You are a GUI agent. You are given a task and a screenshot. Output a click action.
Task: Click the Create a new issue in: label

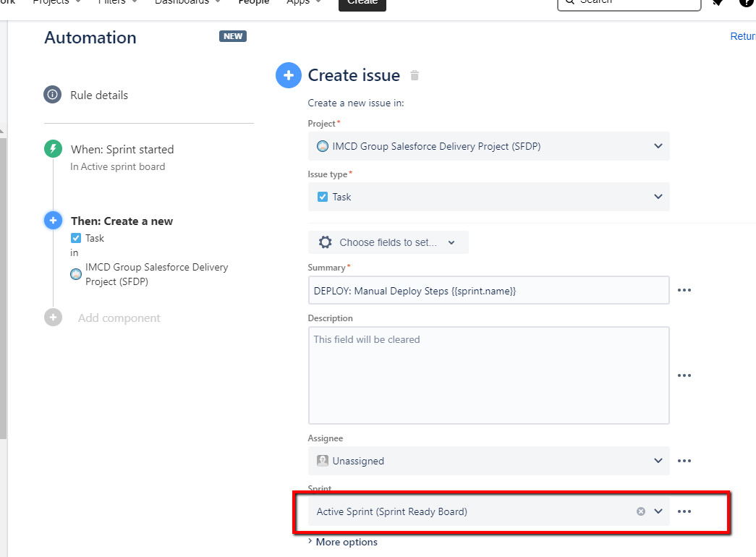coord(356,103)
